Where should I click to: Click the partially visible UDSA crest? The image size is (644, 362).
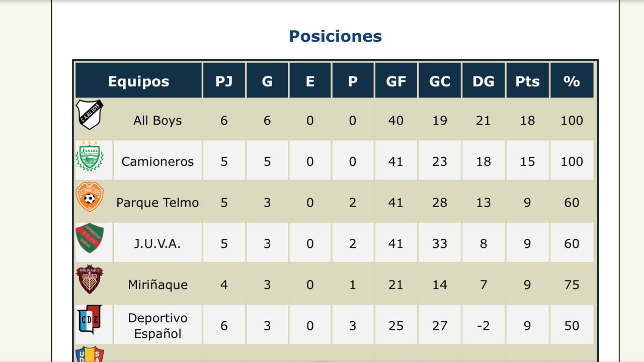tap(90, 354)
